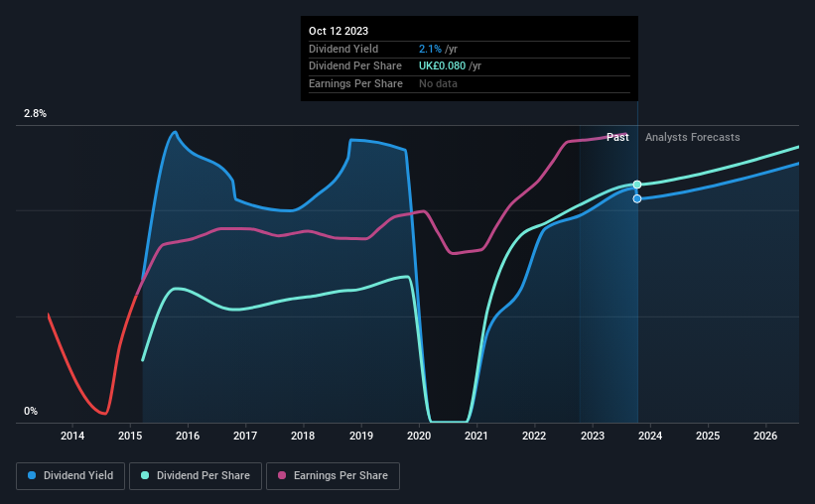Click 'Dividend Yield' row label in tooltip

click(343, 49)
